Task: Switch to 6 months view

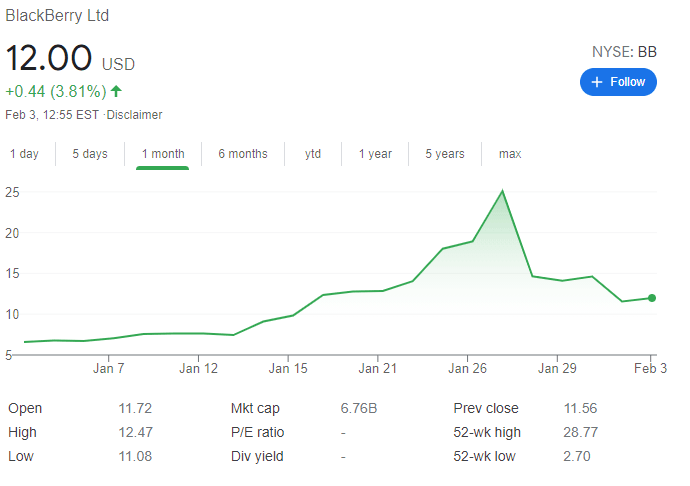Action: point(243,154)
